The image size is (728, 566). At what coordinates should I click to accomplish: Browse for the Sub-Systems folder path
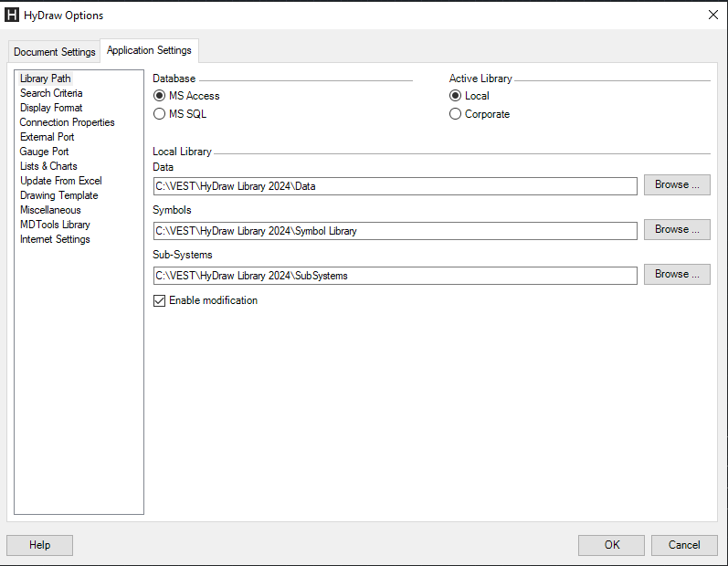click(x=676, y=274)
